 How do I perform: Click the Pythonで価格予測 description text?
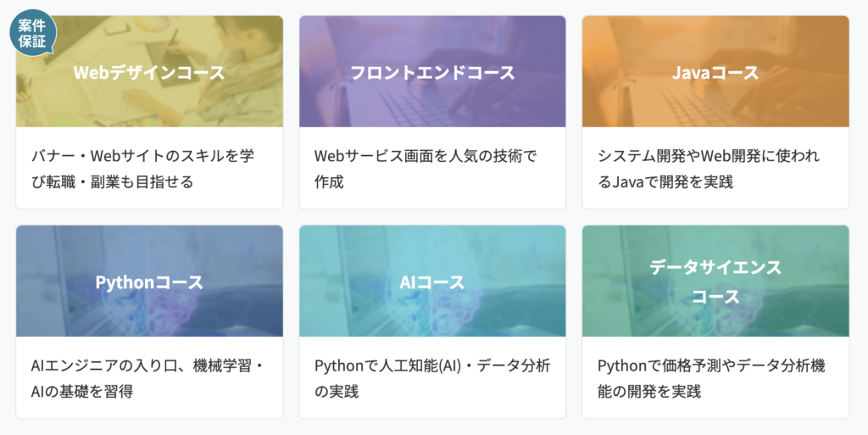(710, 378)
